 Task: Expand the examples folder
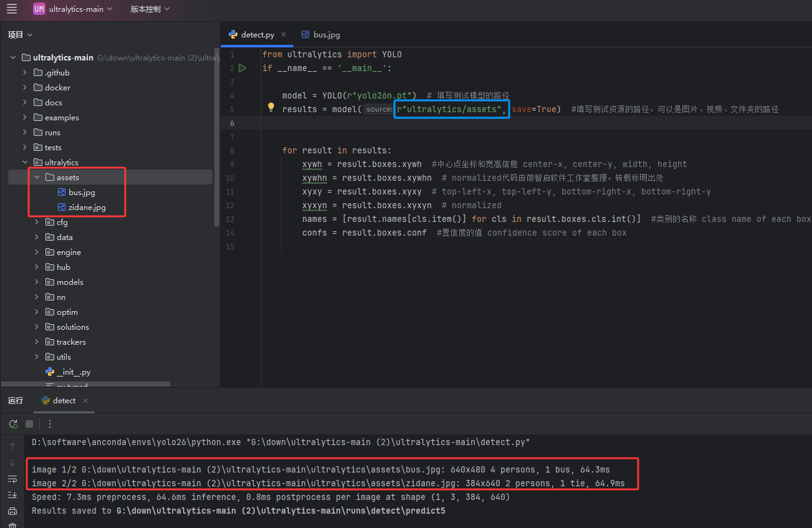click(25, 117)
